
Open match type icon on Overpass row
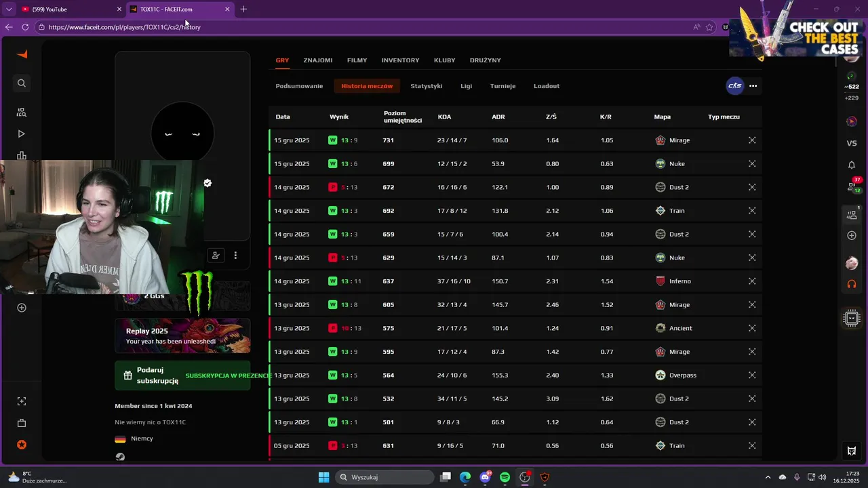pyautogui.click(x=752, y=375)
